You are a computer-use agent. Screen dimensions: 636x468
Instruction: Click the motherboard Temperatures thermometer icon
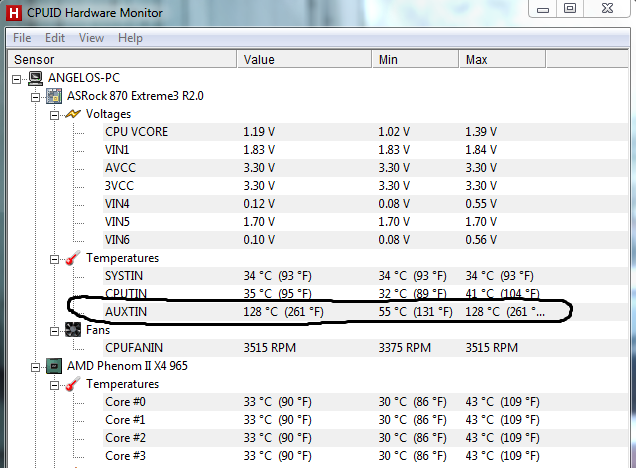point(73,258)
